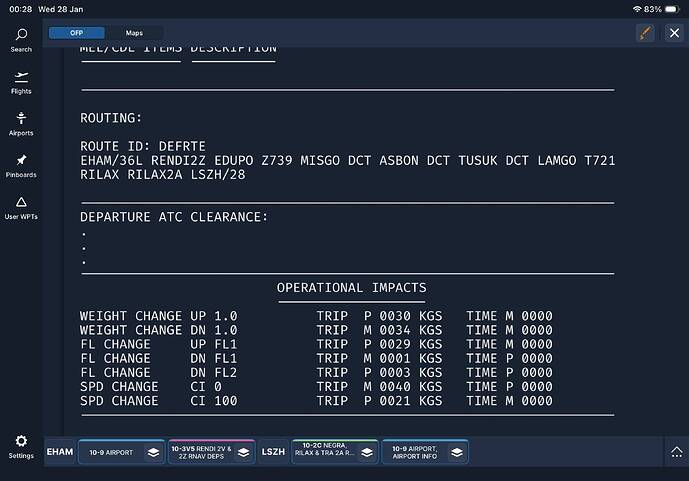
Task: Tap the 00:28 clock in status bar
Action: [21, 9]
